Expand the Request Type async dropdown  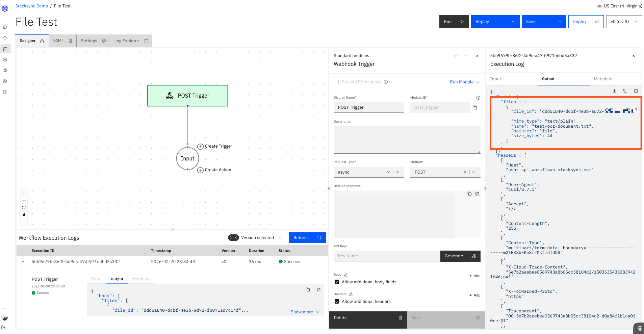[397, 172]
